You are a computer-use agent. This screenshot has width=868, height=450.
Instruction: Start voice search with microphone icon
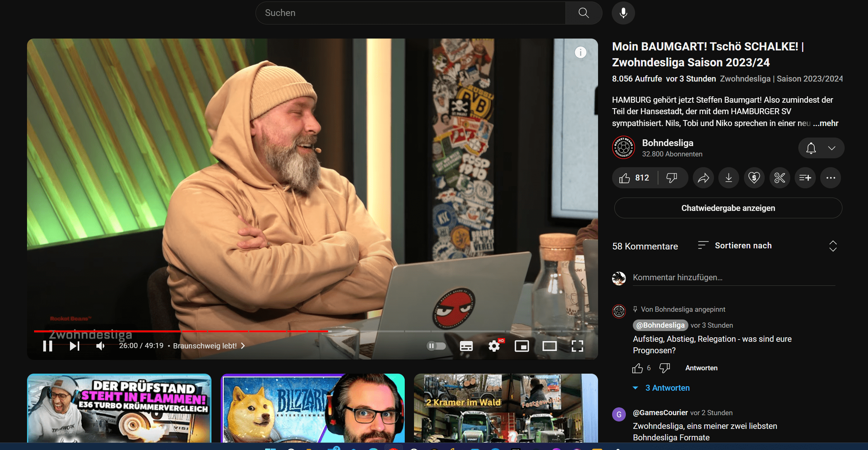click(x=623, y=13)
